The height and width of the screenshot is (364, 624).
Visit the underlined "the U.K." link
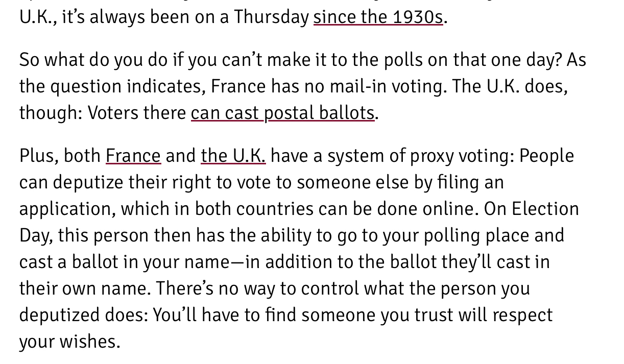(x=233, y=156)
